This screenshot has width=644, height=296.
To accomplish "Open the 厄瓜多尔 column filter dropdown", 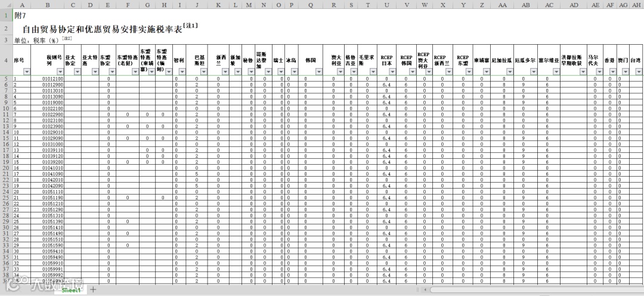I will click(534, 72).
